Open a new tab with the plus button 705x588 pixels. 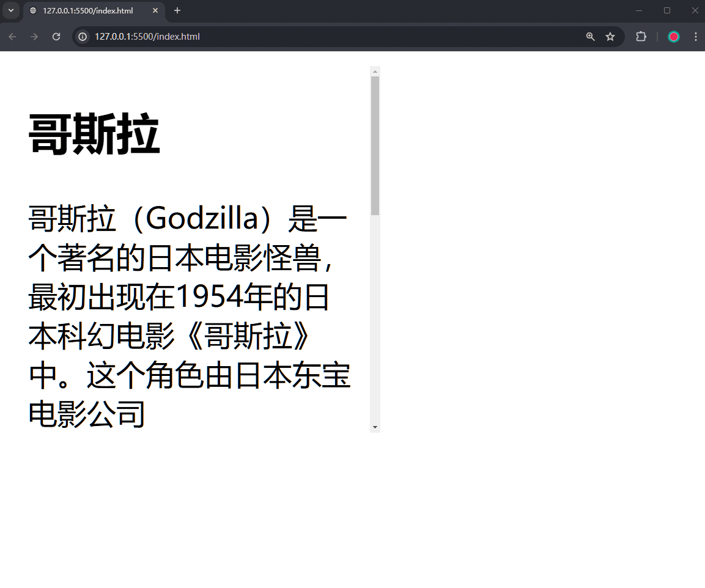point(177,10)
